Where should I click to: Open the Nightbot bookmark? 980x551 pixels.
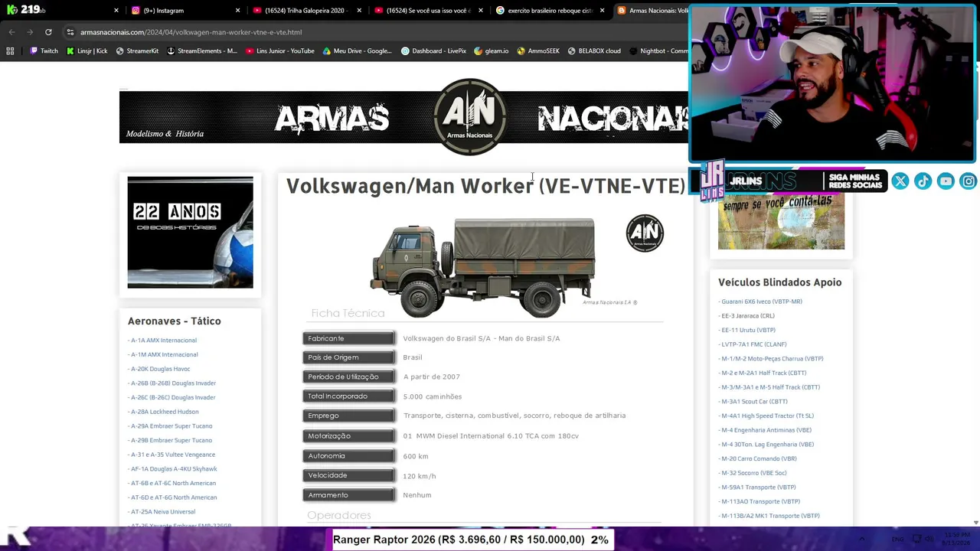point(658,51)
